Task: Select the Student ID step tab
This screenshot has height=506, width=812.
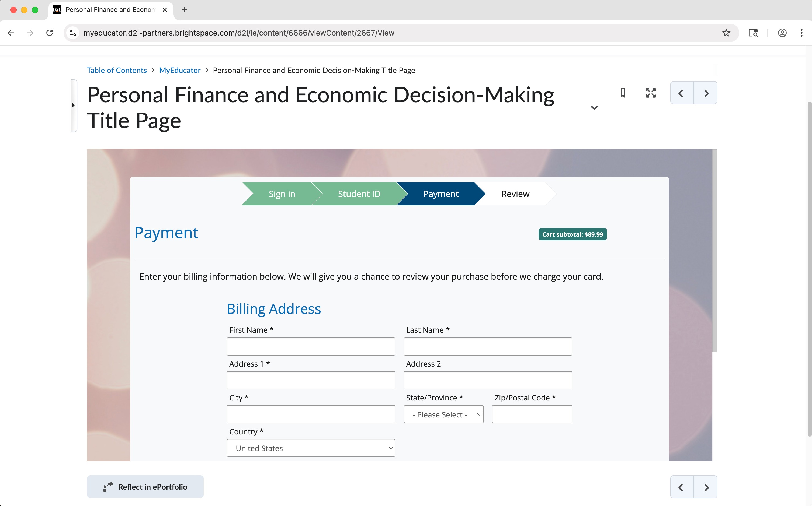Action: [x=359, y=194]
